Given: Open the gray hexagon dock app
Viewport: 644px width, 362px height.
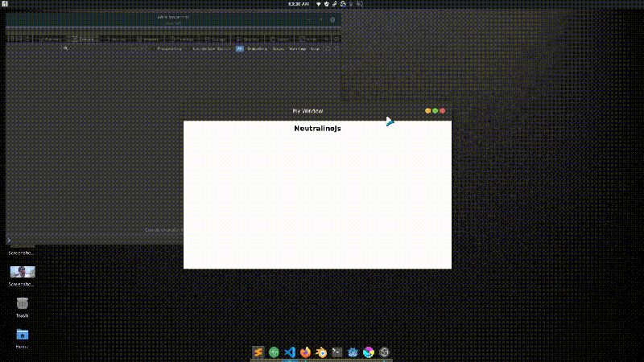Looking at the screenshot, I should [x=384, y=352].
